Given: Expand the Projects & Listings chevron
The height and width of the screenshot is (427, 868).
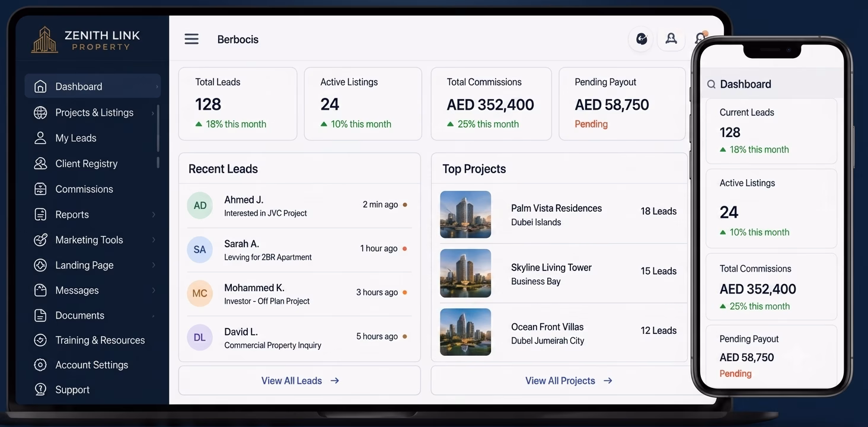Looking at the screenshot, I should pyautogui.click(x=153, y=113).
